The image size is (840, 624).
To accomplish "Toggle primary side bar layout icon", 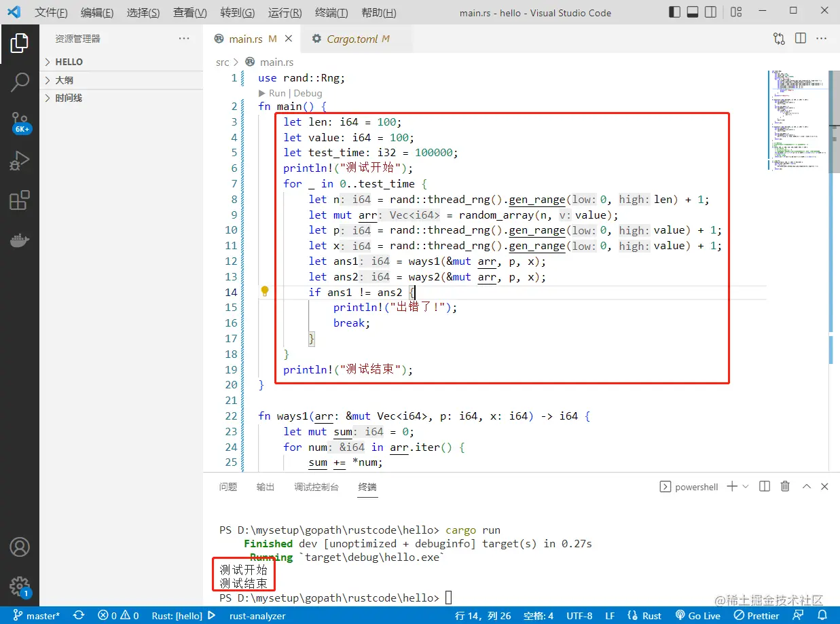I will [x=674, y=12].
